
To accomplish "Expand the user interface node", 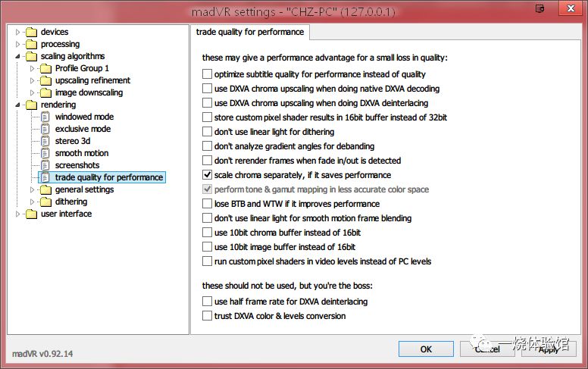I will (17, 214).
